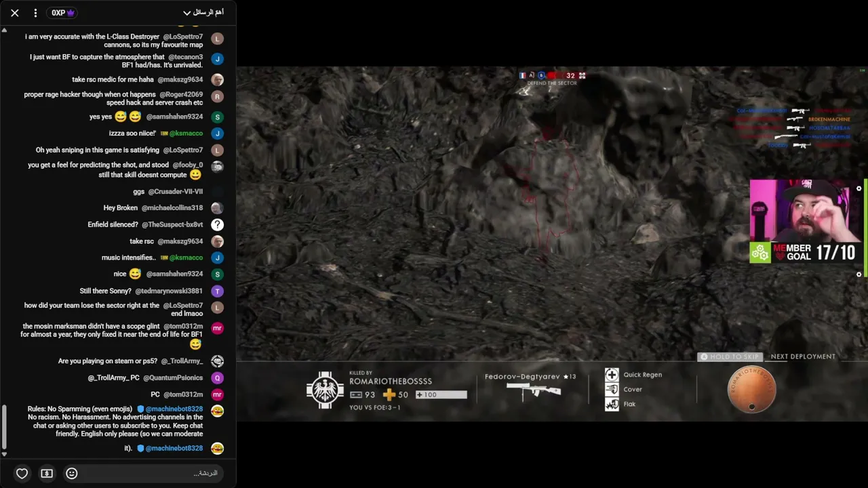Click the heart reaction icon below chat
Image resolution: width=868 pixels, height=488 pixels.
pyautogui.click(x=22, y=474)
